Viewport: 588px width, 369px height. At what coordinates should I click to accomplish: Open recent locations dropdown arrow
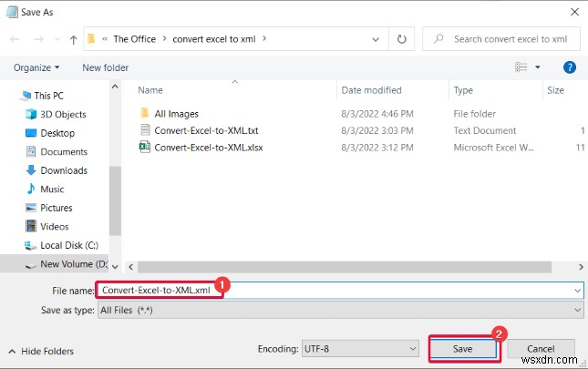click(57, 39)
